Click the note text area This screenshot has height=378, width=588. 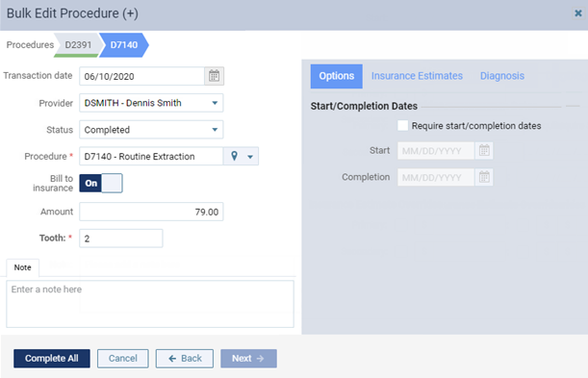(x=150, y=304)
